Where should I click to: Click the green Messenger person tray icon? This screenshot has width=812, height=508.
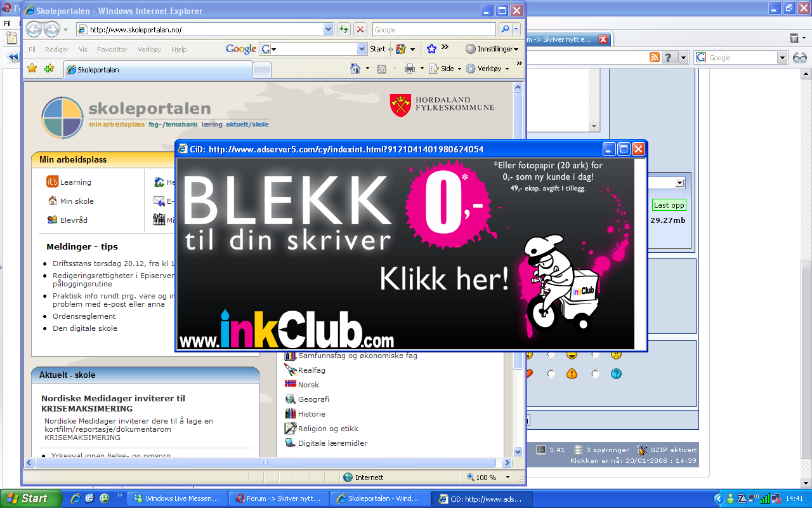(x=730, y=498)
